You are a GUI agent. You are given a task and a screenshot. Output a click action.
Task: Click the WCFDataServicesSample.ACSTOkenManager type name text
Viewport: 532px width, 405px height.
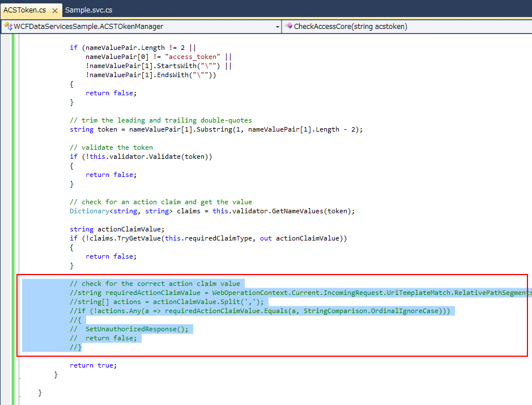click(88, 26)
